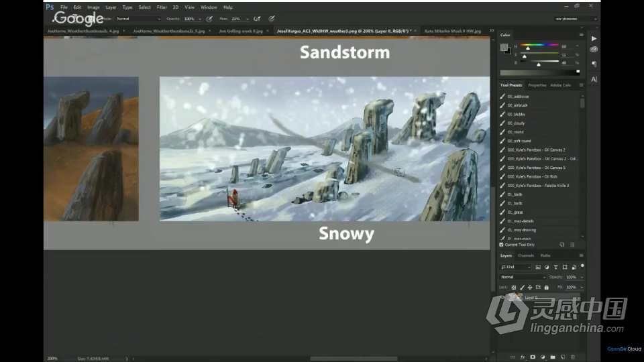The image size is (644, 362).
Task: Select the Layer 0 thumbnail
Action: point(515,298)
